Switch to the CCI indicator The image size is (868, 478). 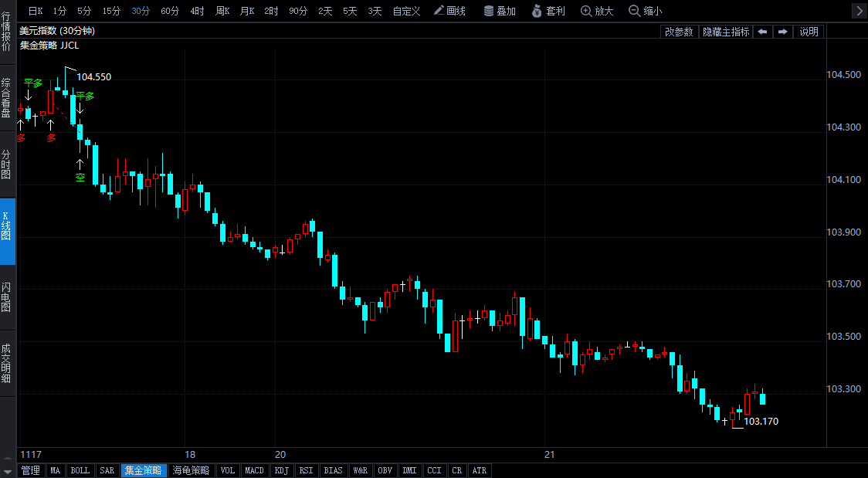tap(435, 470)
